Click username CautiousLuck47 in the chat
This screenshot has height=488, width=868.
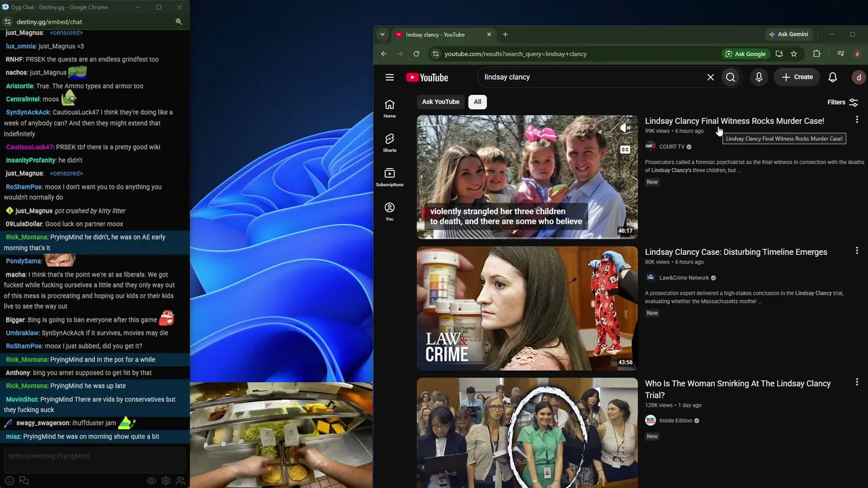click(29, 147)
